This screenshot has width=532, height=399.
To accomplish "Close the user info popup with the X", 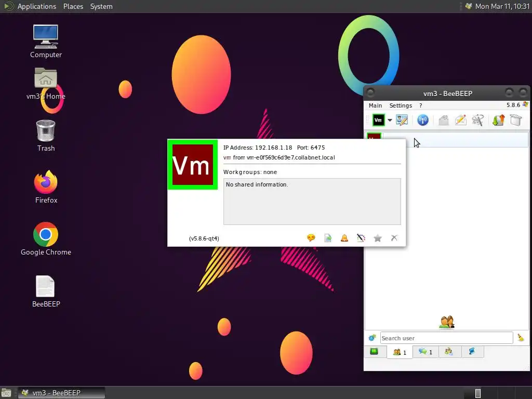I will pyautogui.click(x=394, y=238).
